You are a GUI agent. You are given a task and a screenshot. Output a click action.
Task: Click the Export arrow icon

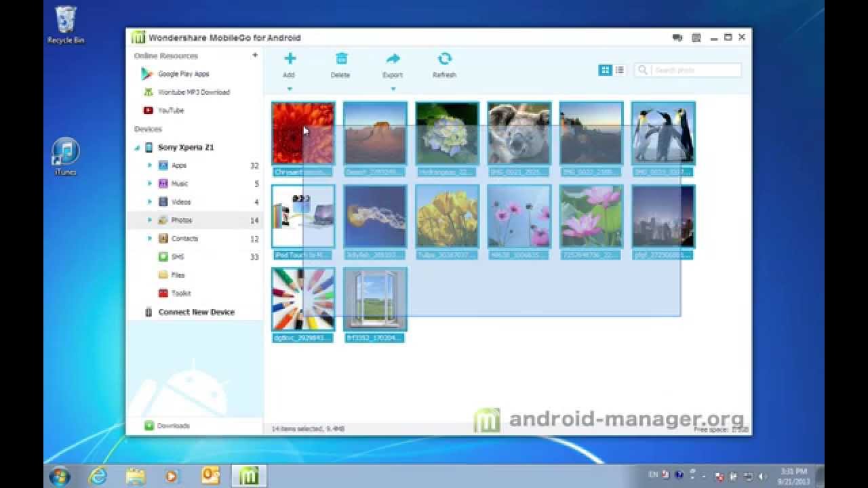(x=393, y=59)
